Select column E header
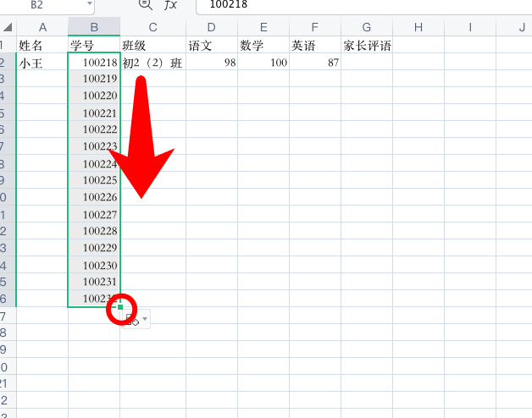This screenshot has height=418, width=532. coord(263,27)
